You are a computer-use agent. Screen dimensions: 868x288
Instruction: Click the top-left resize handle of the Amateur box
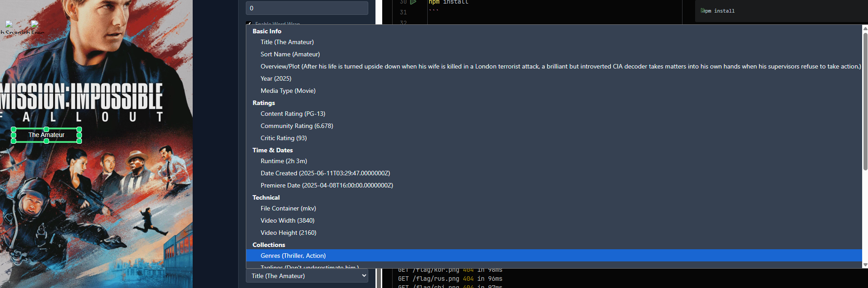14,129
